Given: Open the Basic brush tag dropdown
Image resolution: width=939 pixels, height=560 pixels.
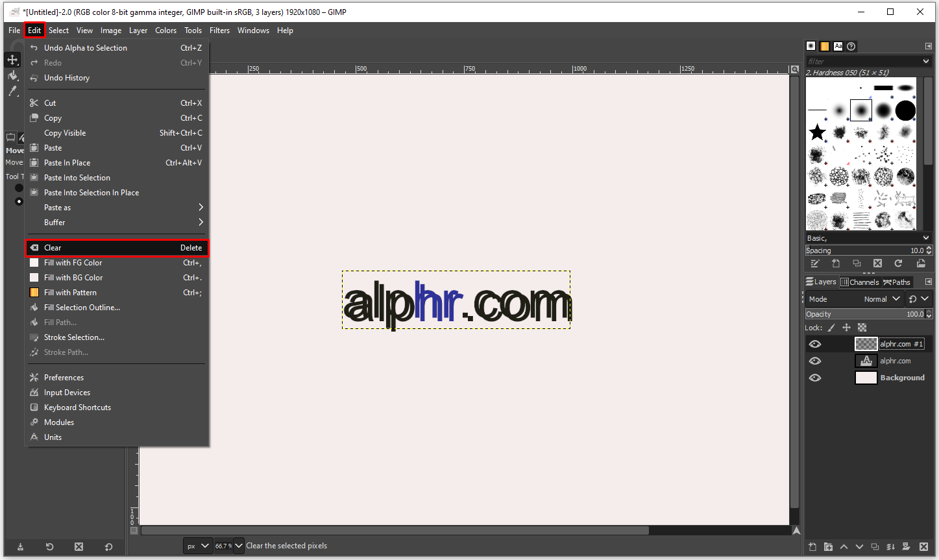Looking at the screenshot, I should pos(926,238).
